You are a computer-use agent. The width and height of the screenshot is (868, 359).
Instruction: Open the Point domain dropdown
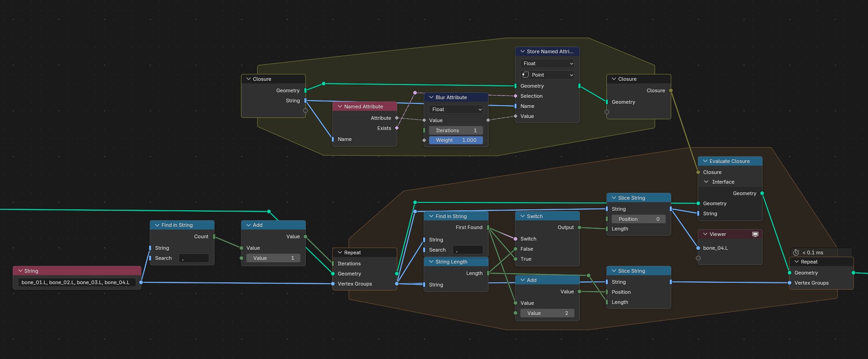pyautogui.click(x=548, y=75)
